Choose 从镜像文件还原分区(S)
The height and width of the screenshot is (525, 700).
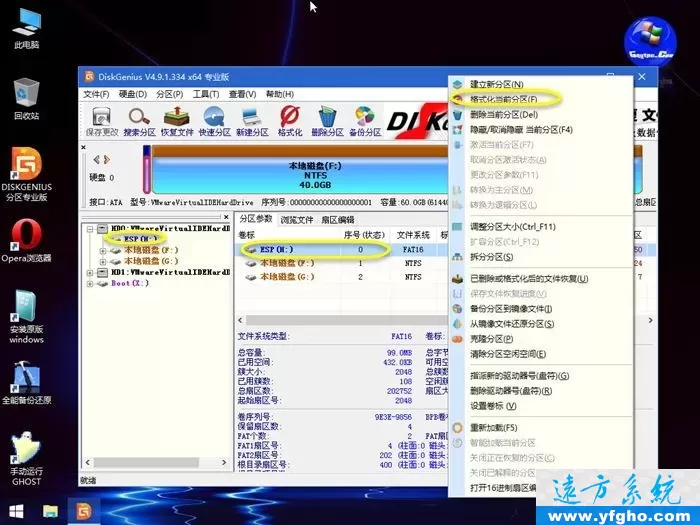tap(541, 324)
